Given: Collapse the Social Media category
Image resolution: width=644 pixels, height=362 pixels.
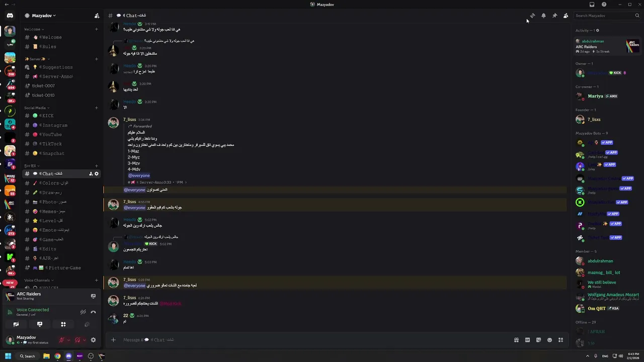Looking at the screenshot, I should coord(36,108).
